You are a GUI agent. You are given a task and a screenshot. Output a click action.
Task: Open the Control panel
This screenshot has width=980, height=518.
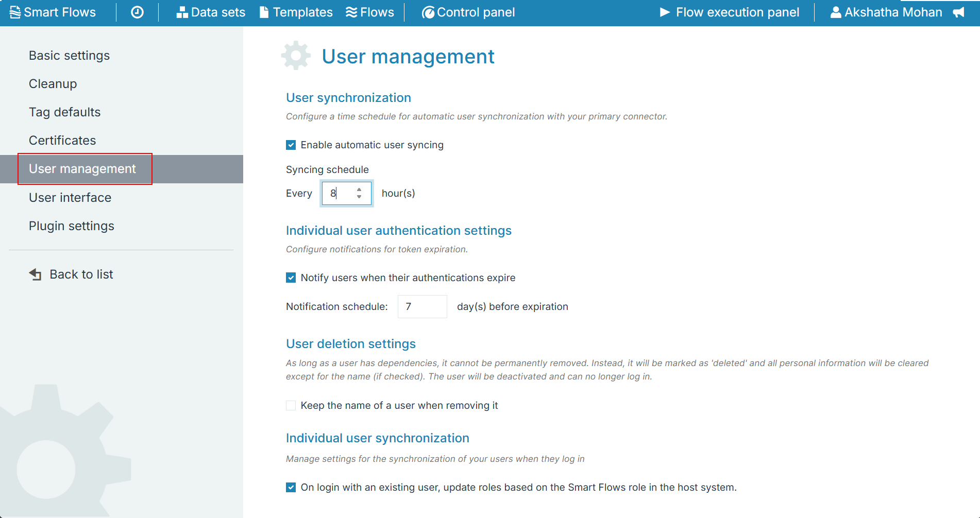tap(468, 12)
